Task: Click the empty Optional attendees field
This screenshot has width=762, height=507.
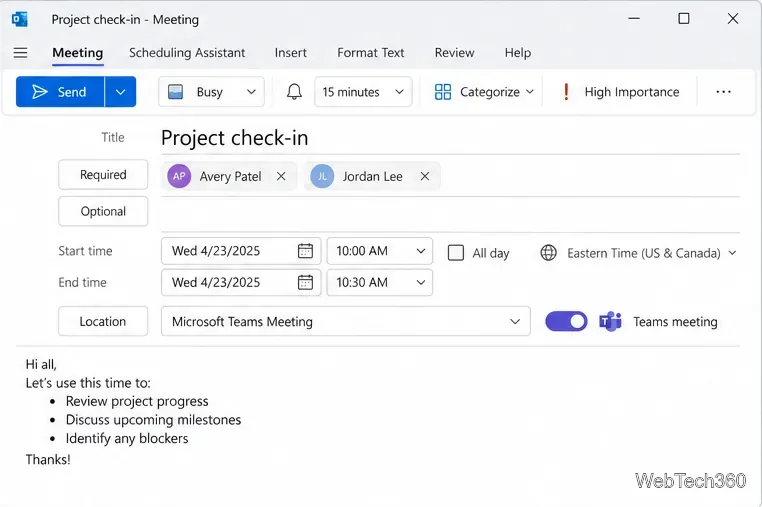Action: (x=450, y=214)
